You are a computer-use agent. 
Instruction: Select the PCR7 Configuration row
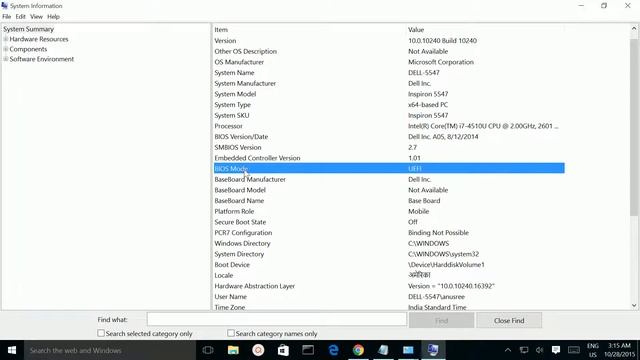pos(389,233)
